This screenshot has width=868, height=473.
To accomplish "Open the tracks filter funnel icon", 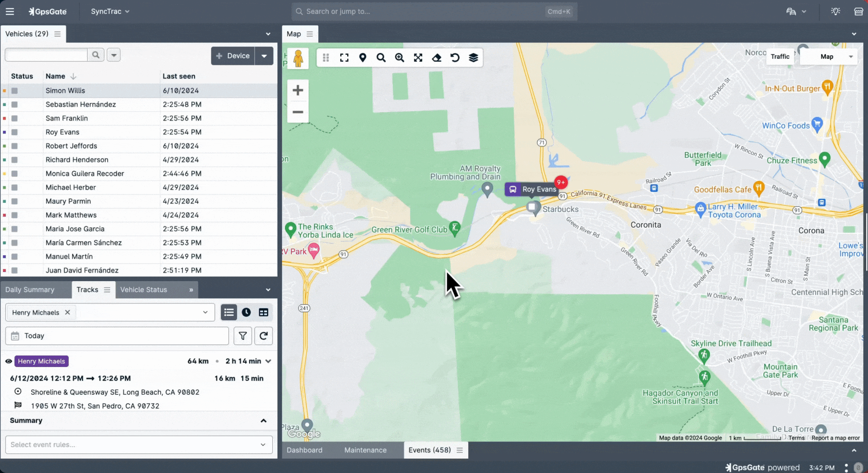I will coord(242,336).
